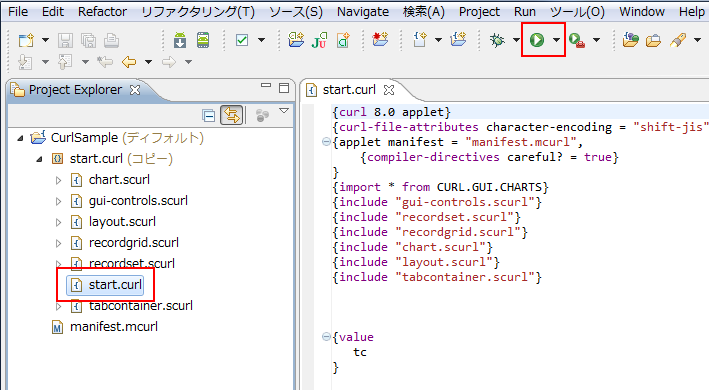This screenshot has height=390, width=709.
Task: Open the Window menu
Action: 642,12
